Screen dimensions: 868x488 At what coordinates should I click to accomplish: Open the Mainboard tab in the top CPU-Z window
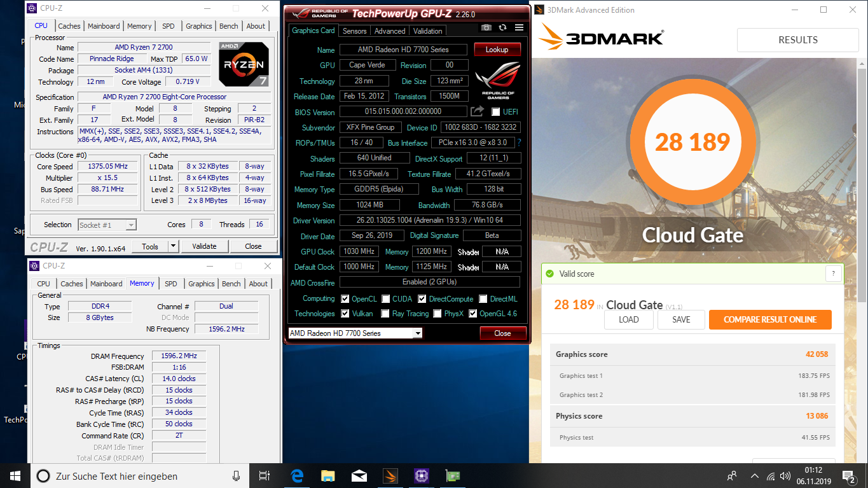[x=104, y=26]
